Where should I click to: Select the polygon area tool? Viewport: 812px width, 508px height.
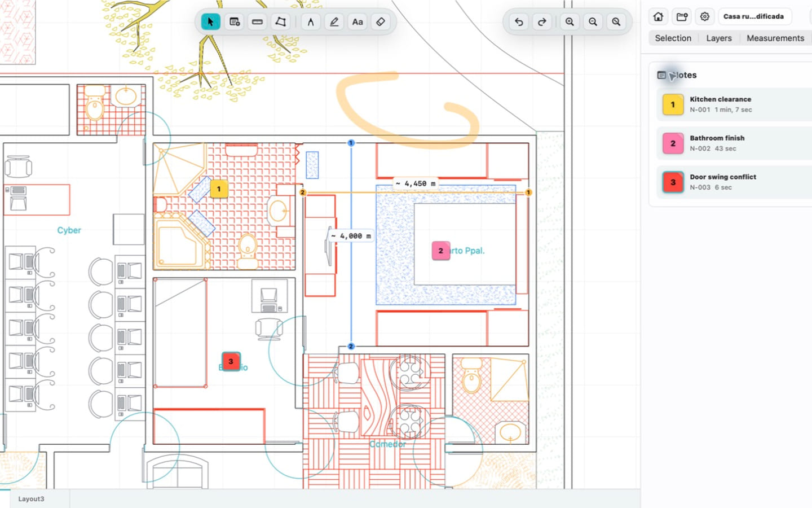(x=280, y=22)
